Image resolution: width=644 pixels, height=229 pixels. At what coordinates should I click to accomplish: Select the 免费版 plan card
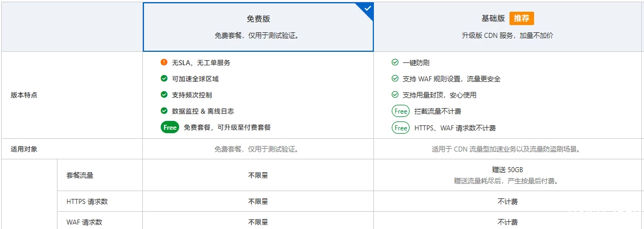258,27
